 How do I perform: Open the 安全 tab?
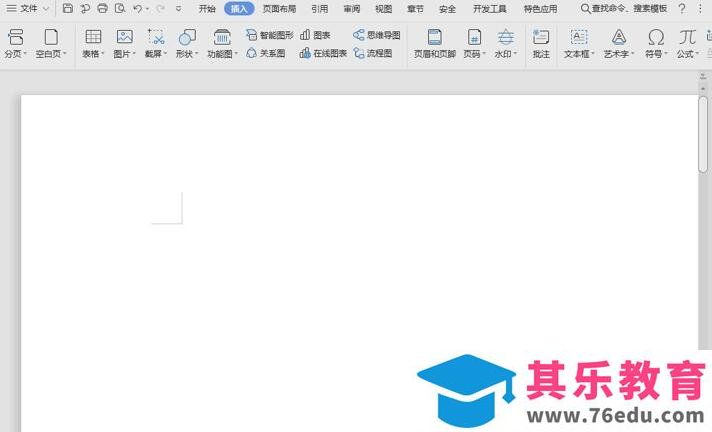[447, 9]
